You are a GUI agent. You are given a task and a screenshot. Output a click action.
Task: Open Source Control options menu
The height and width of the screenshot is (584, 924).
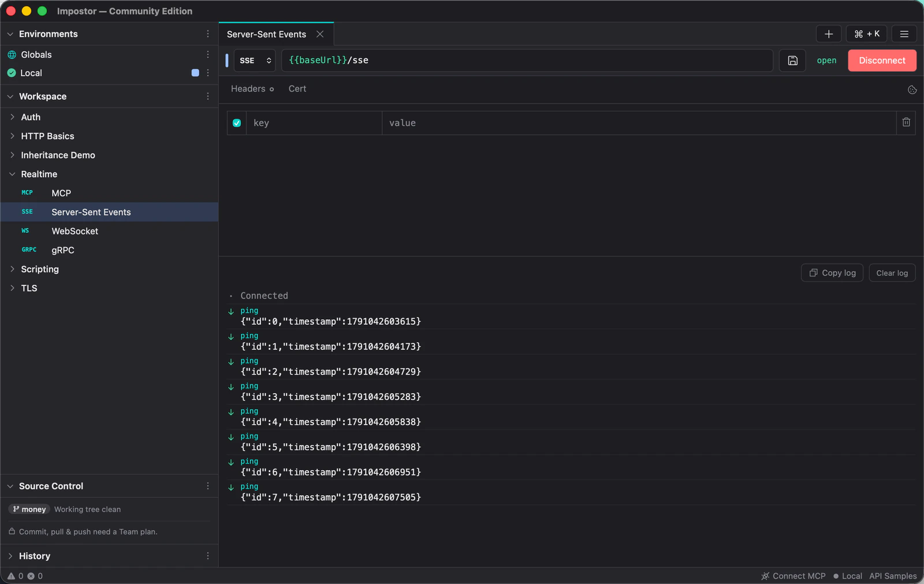coord(208,486)
